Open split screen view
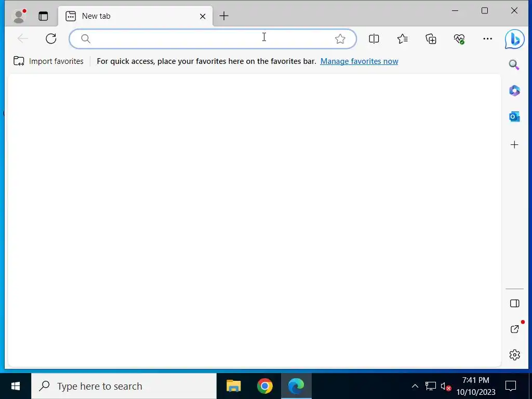Viewport: 532px width, 399px height. pyautogui.click(x=374, y=38)
